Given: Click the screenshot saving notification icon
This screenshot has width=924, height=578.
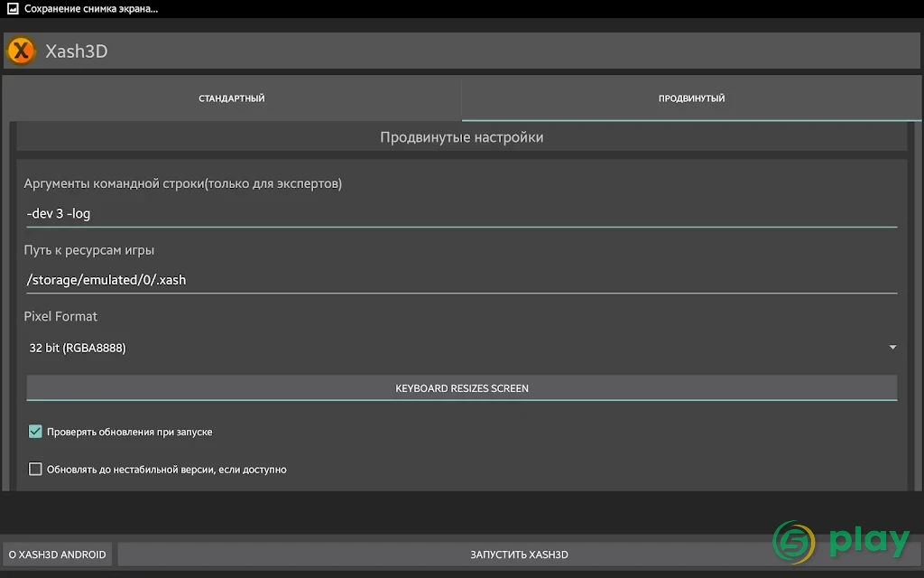Looking at the screenshot, I should coord(13,9).
